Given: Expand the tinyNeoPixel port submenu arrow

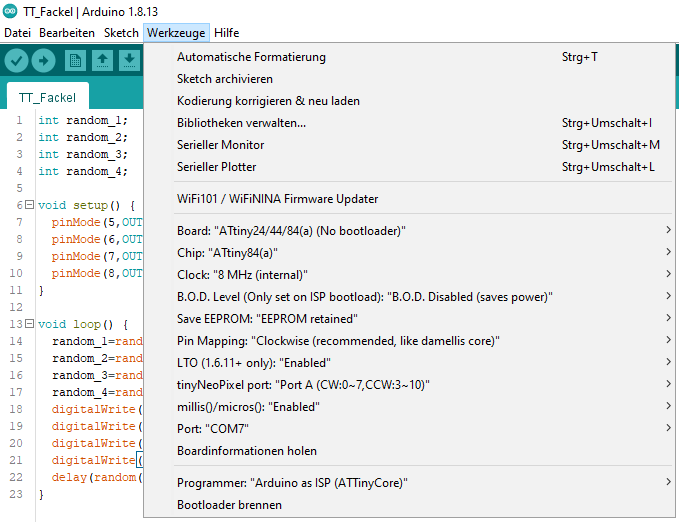Looking at the screenshot, I should point(669,384).
